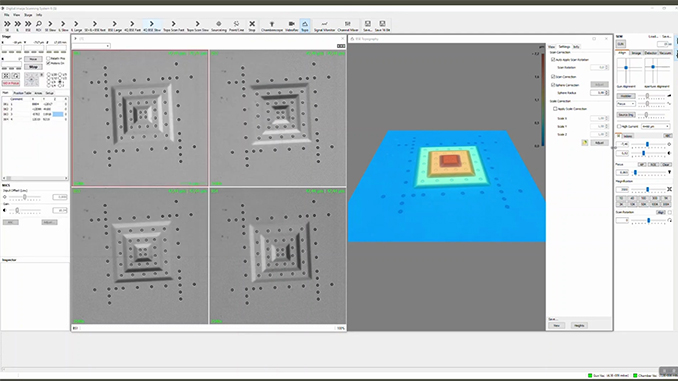
Task: Click the Heights button
Action: pyautogui.click(x=579, y=325)
